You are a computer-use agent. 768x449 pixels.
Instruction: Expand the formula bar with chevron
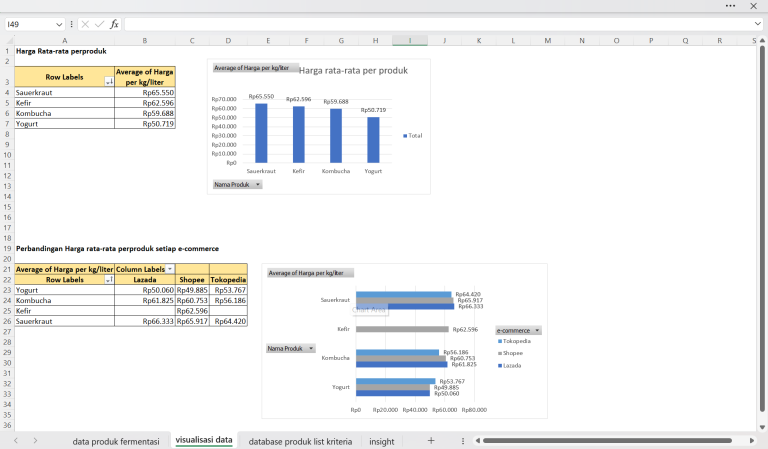coord(756,23)
